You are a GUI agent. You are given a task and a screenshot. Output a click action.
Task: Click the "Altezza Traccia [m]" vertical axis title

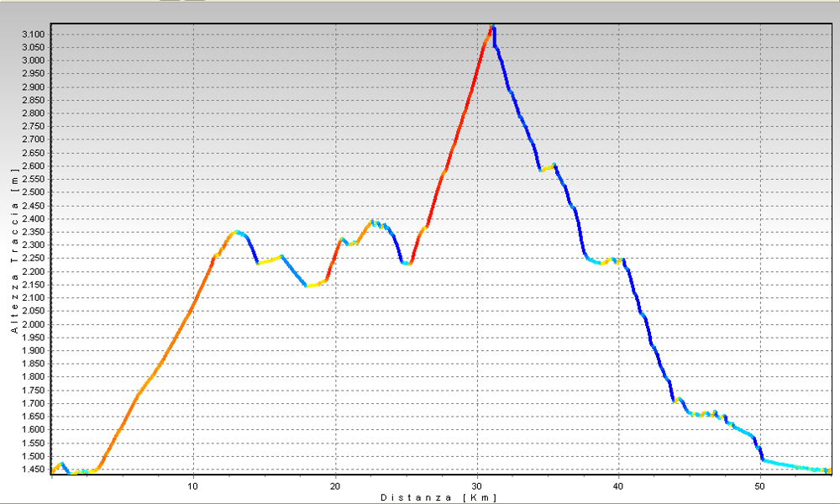pos(14,251)
